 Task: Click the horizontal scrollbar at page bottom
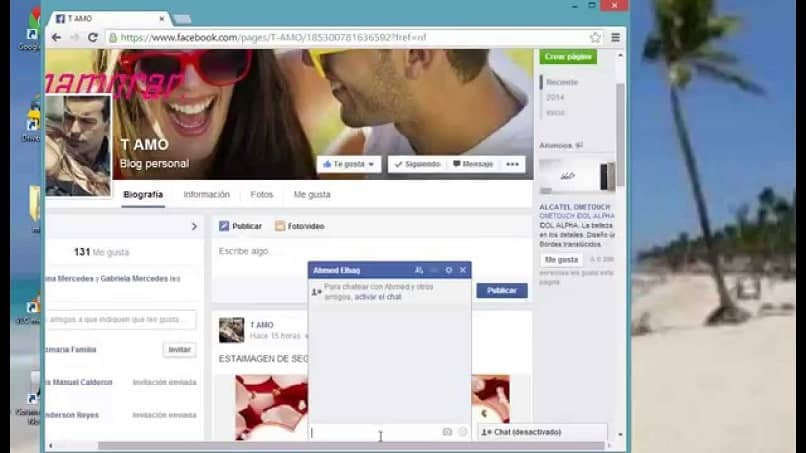coord(351,445)
